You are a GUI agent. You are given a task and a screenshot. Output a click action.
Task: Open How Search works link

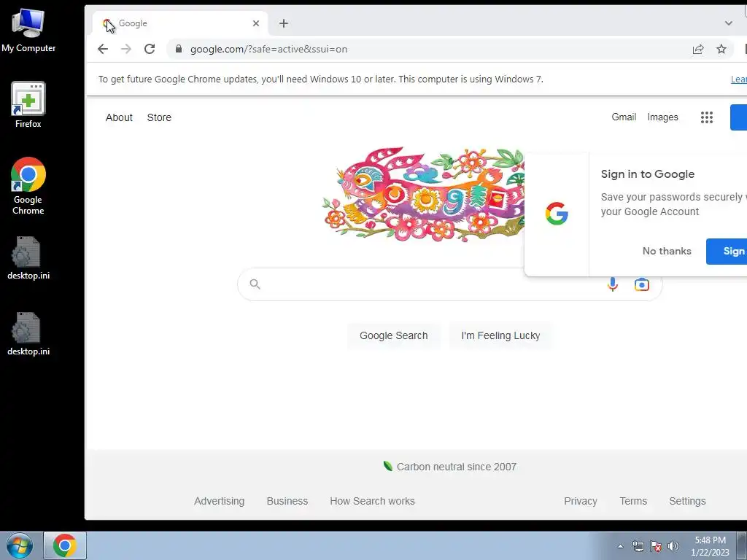[x=373, y=501]
